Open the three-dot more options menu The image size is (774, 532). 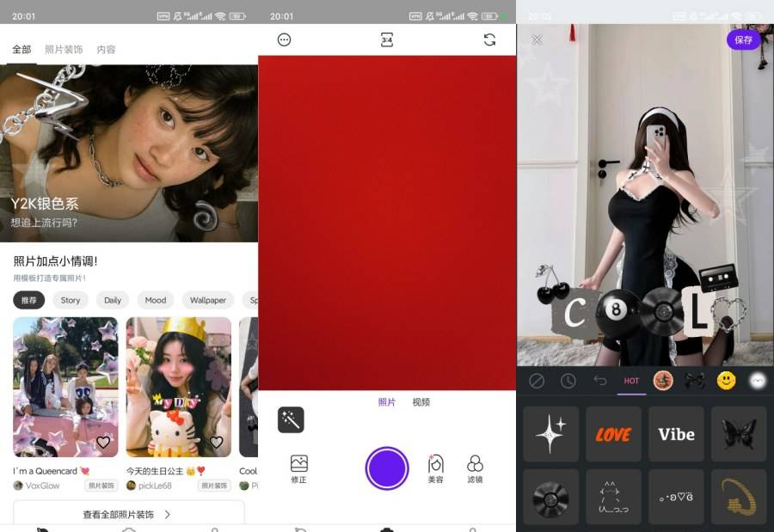[x=284, y=40]
